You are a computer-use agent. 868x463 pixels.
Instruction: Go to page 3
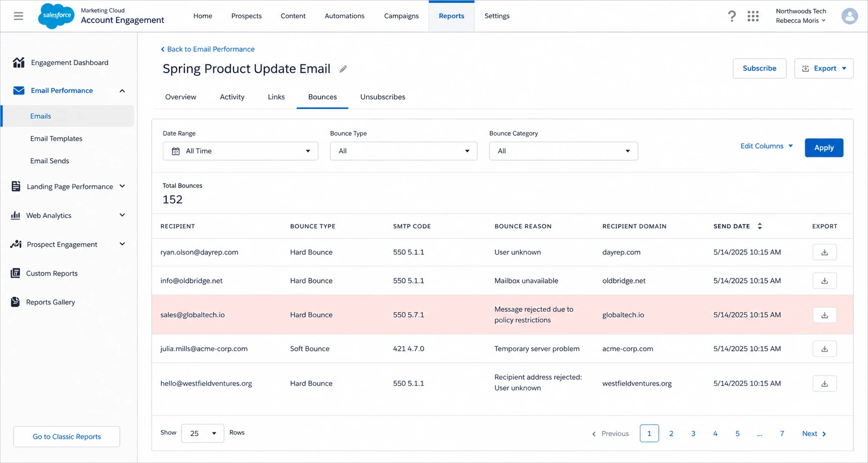(693, 434)
